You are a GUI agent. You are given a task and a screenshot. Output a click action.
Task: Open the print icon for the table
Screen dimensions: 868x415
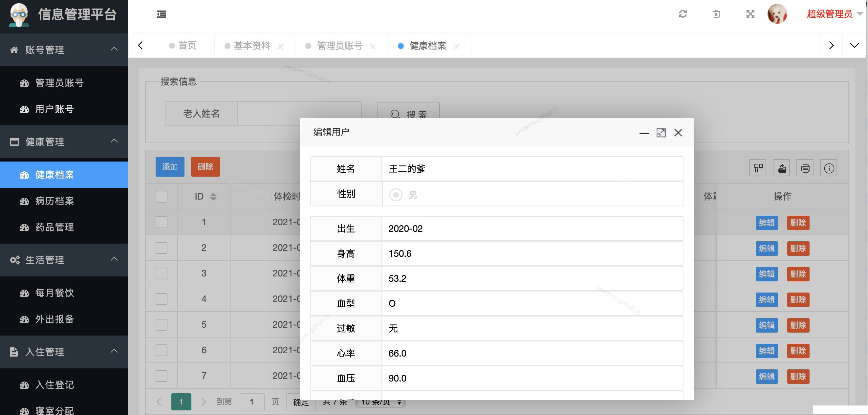pyautogui.click(x=805, y=167)
